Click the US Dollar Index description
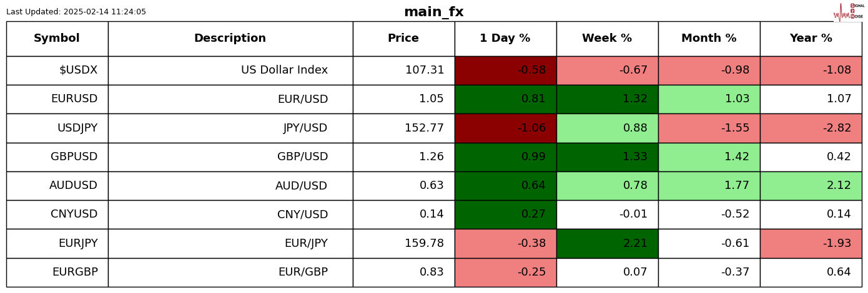This screenshot has height=293, width=868. tap(284, 70)
